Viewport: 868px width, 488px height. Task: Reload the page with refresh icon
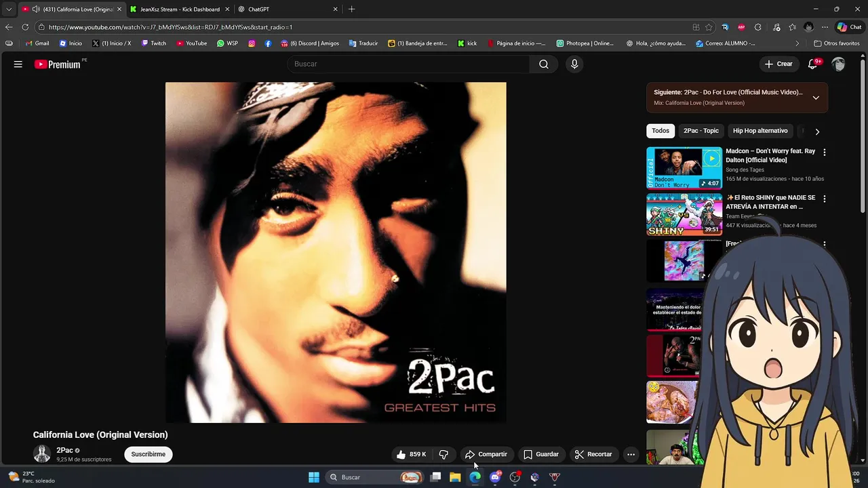coord(25,27)
